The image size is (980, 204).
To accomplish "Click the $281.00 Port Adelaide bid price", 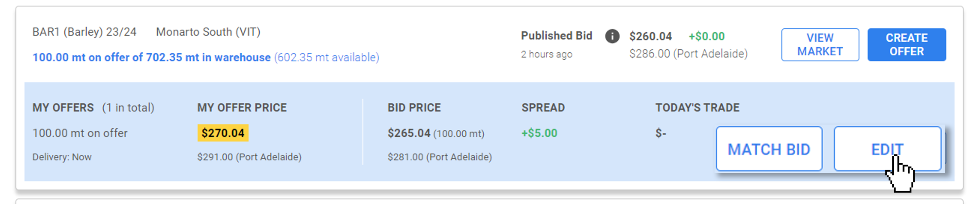I will (x=439, y=157).
